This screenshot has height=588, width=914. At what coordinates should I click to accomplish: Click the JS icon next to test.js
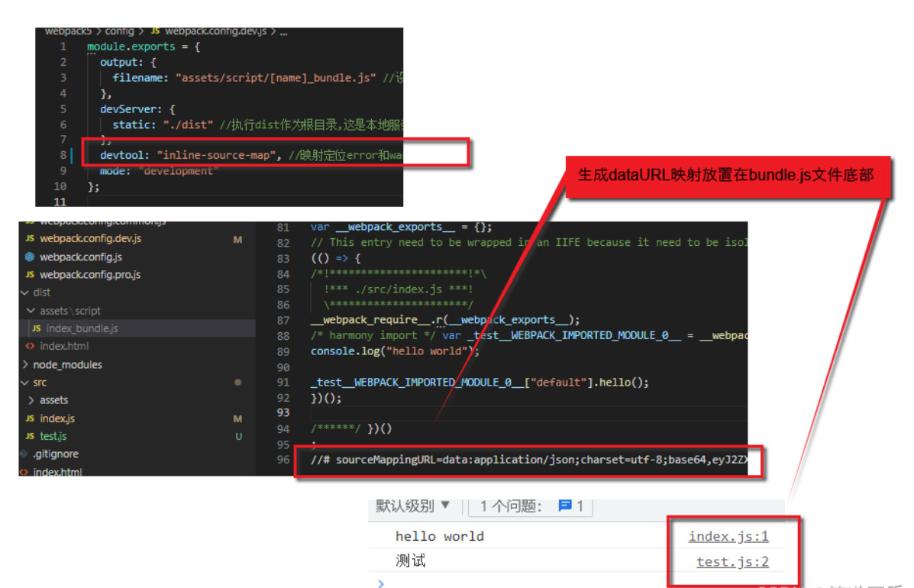pos(30,436)
